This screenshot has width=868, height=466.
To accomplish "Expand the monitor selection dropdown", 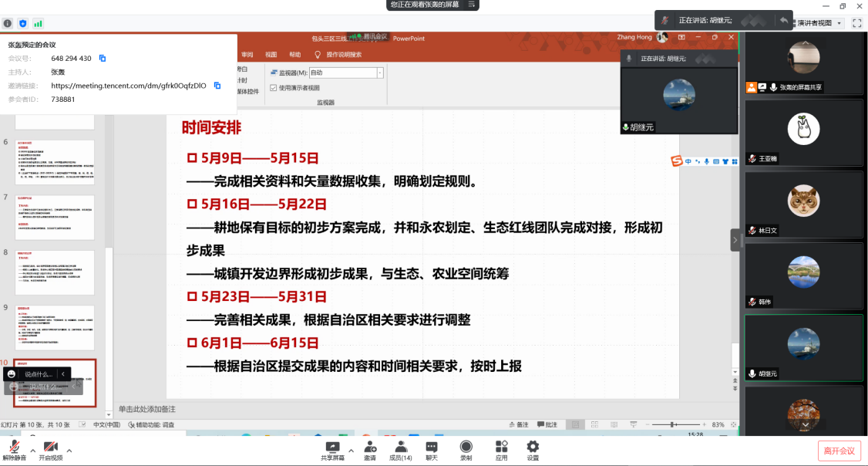I will pos(380,73).
